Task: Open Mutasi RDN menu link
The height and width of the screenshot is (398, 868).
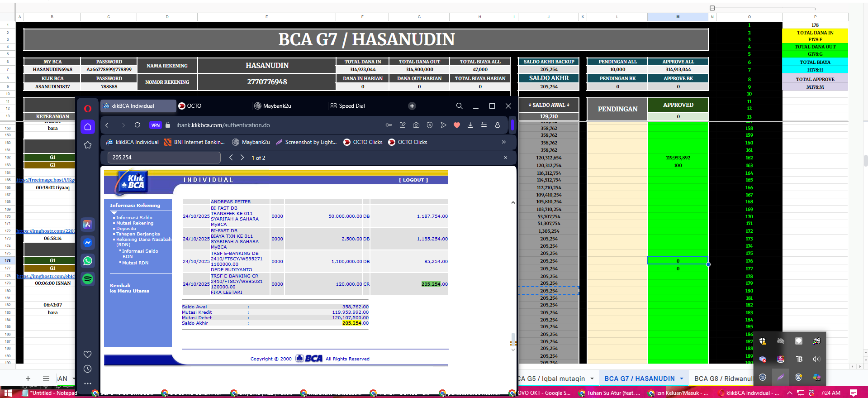Action: [135, 263]
